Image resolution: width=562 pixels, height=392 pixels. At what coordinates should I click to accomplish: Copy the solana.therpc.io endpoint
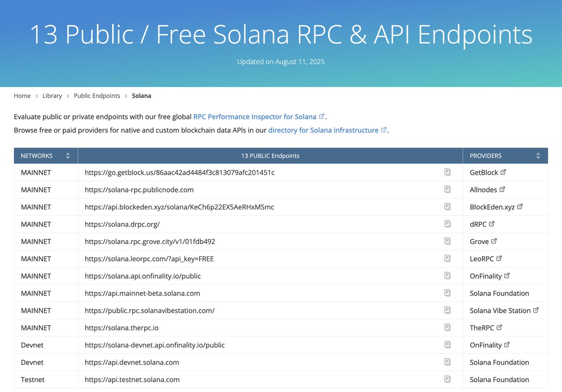[447, 327]
